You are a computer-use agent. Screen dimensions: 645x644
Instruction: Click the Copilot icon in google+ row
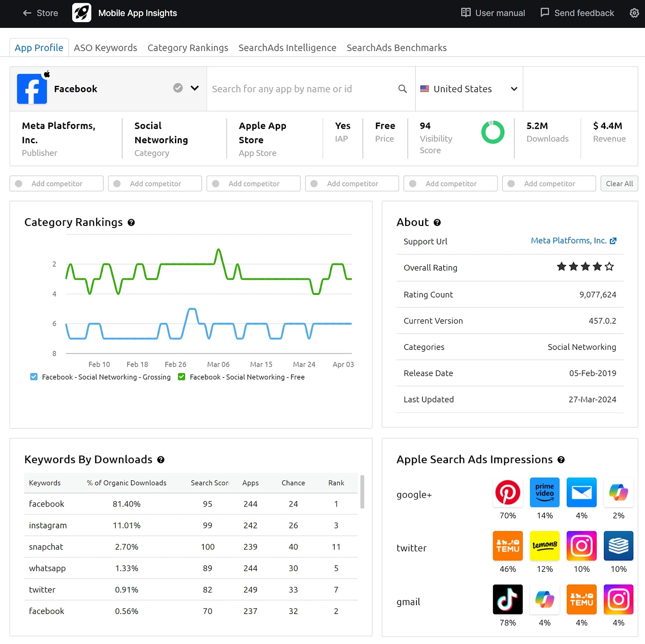pos(618,492)
